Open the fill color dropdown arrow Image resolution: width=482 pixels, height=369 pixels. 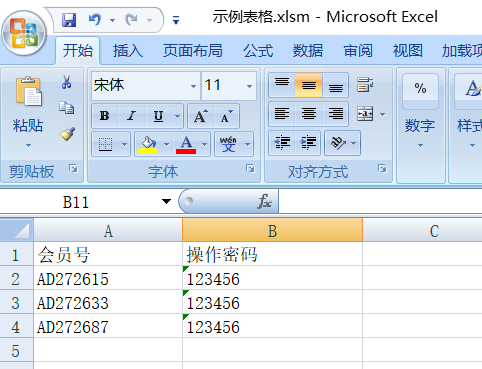coord(167,144)
